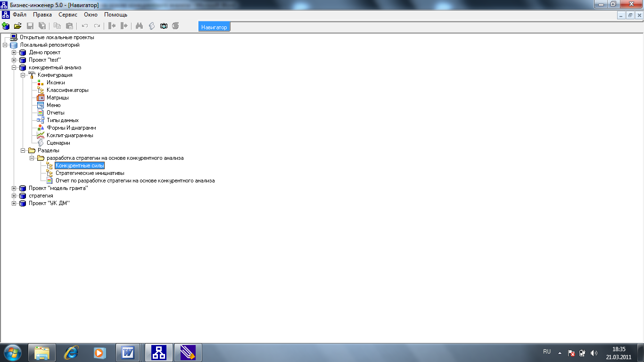Select the Разделы folder label
The height and width of the screenshot is (362, 644).
pyautogui.click(x=49, y=150)
